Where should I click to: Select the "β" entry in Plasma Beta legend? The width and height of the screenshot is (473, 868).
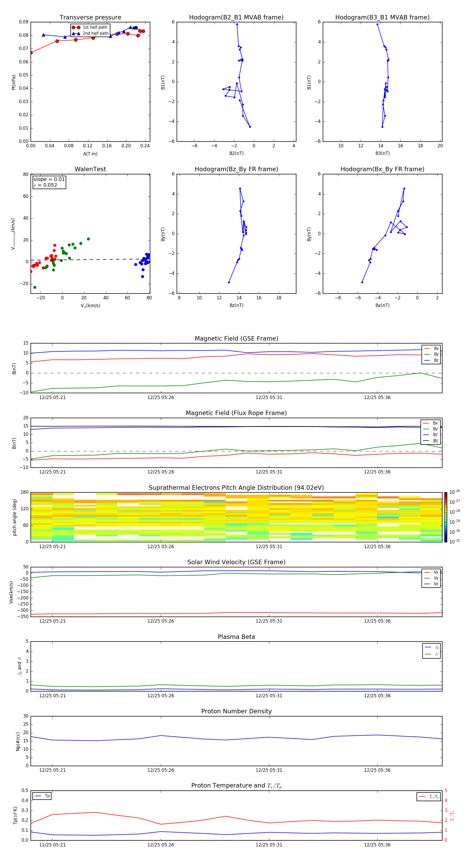pyautogui.click(x=431, y=654)
